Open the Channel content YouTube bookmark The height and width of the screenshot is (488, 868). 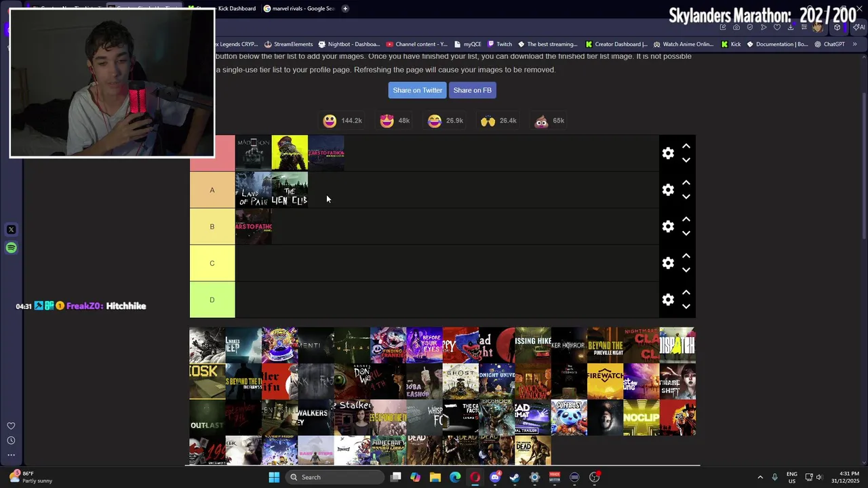click(x=417, y=44)
